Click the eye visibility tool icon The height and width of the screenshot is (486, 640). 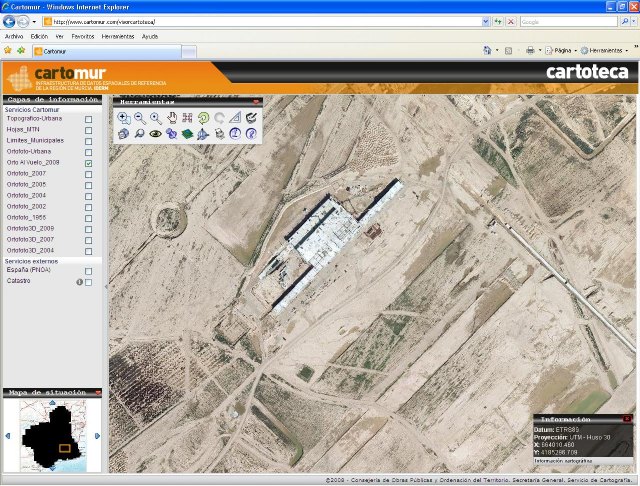coord(155,133)
